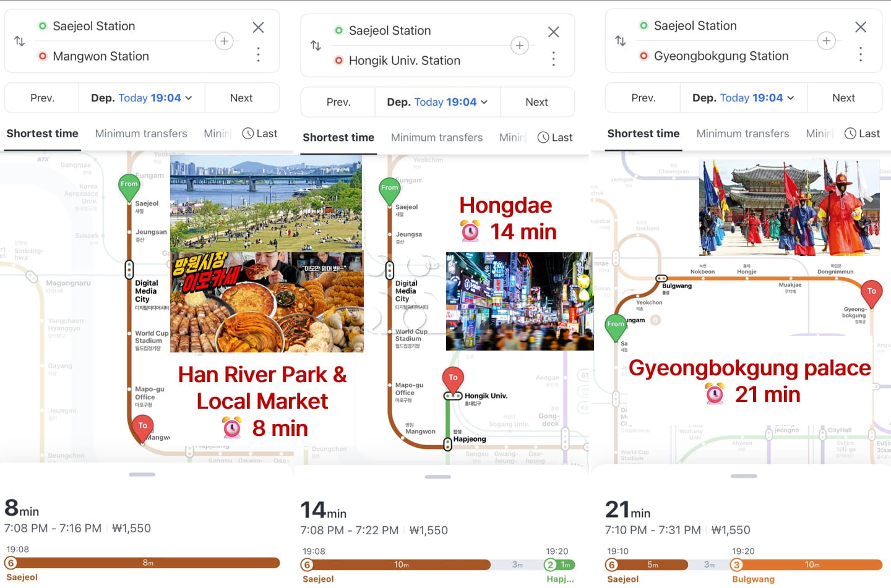Grab the bottom sheet handle in Mangwon panel
Screen dimensions: 891x588
coord(142,474)
